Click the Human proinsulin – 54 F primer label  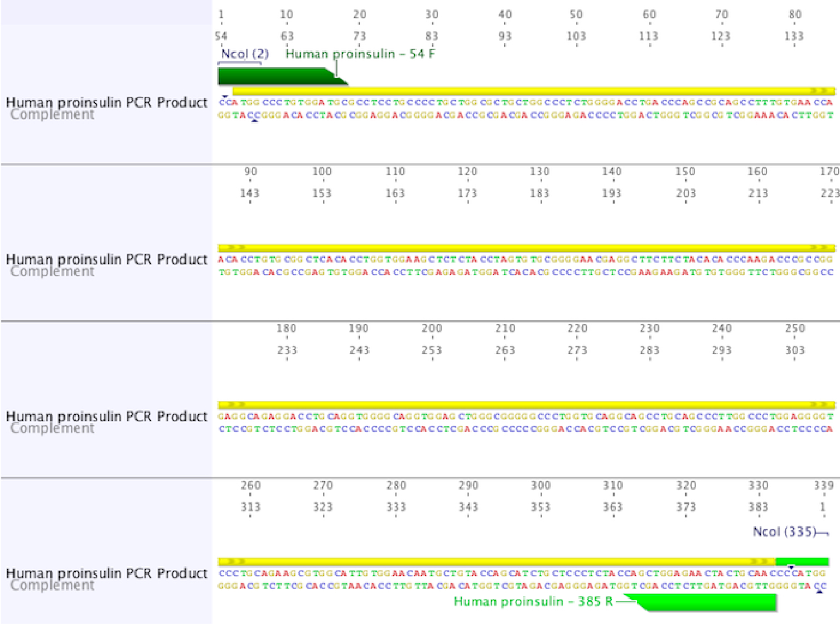360,54
